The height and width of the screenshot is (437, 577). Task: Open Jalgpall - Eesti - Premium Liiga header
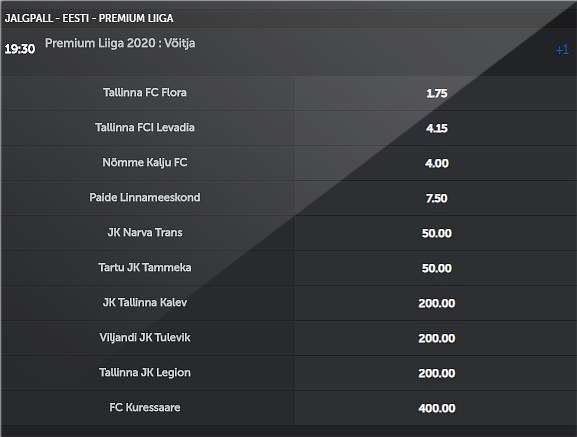89,18
